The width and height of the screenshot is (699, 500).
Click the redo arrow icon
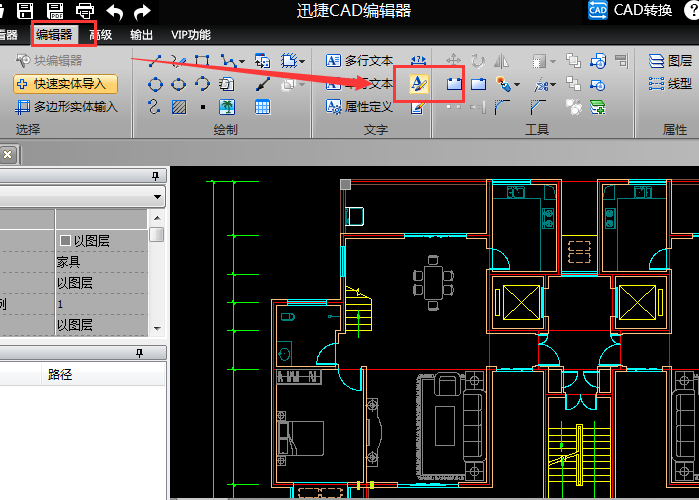point(143,11)
